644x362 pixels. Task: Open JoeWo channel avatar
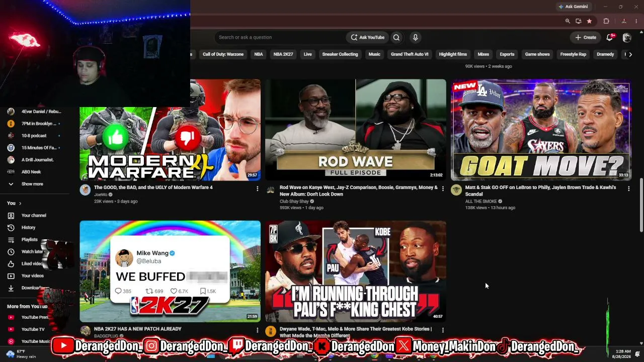click(x=85, y=190)
